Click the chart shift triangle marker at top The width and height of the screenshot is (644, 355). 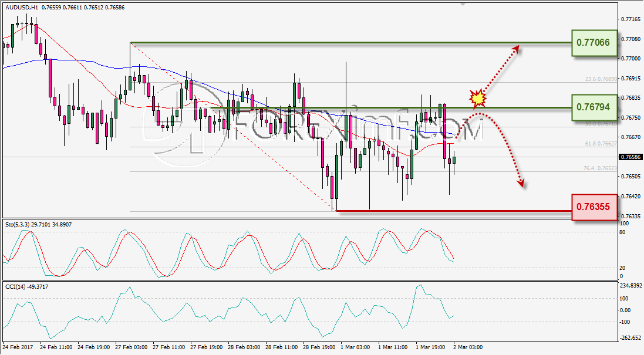click(463, 5)
